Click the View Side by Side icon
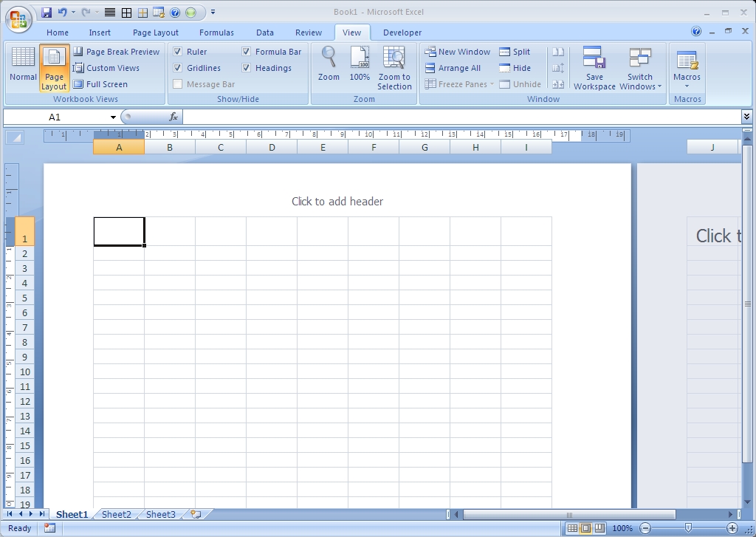Image resolution: width=756 pixels, height=537 pixels. [x=558, y=52]
